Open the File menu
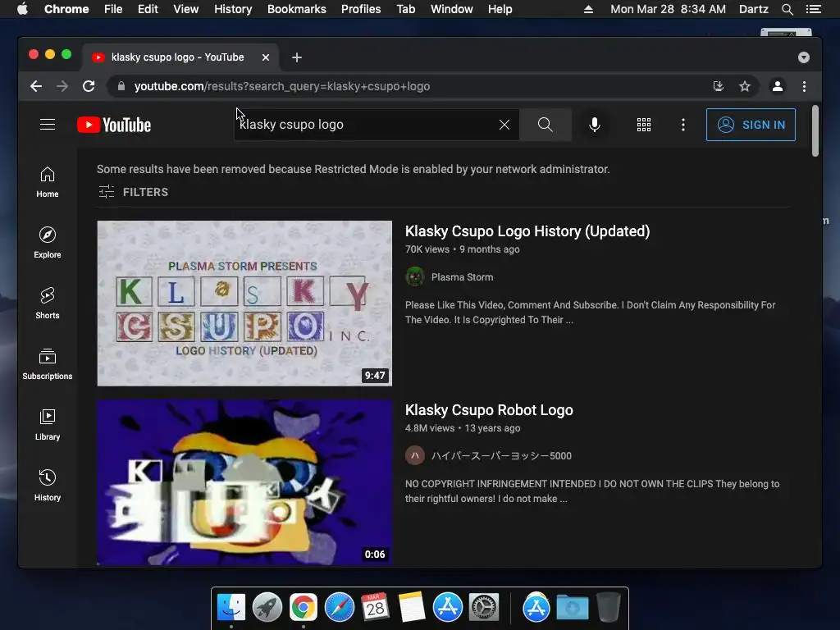Image resolution: width=840 pixels, height=630 pixels. (113, 9)
